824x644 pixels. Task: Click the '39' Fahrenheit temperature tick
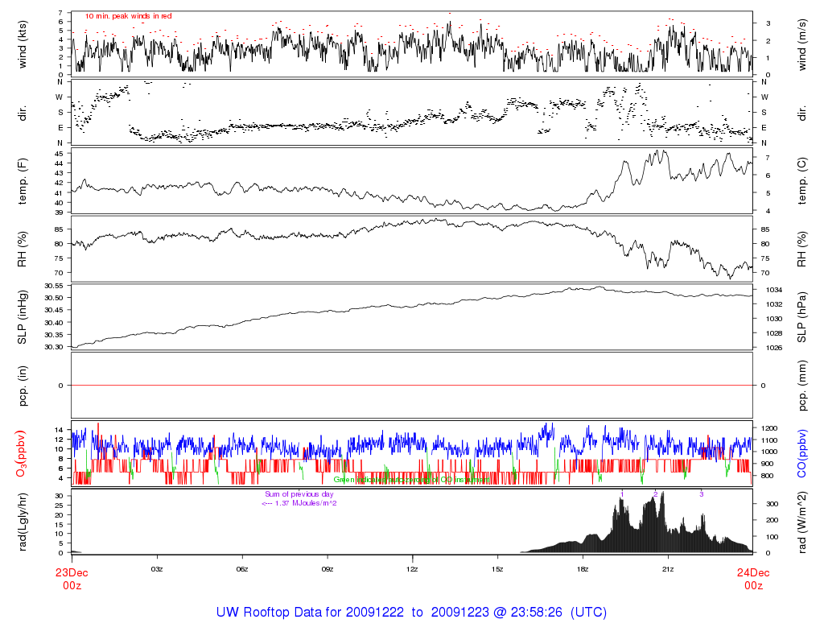pos(60,213)
